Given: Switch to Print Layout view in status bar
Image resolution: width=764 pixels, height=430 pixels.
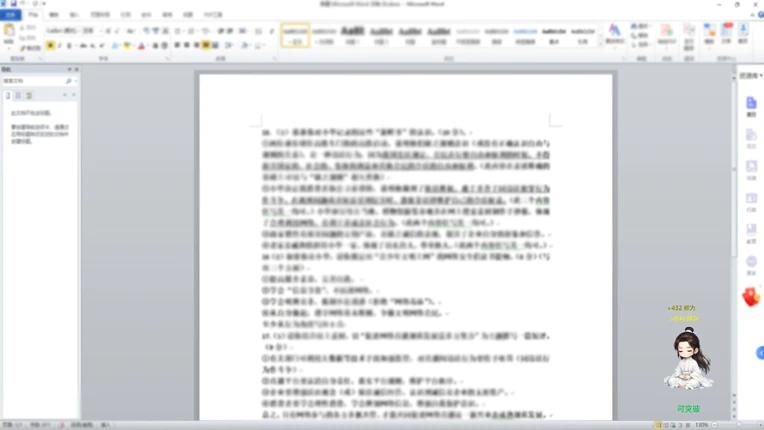Looking at the screenshot, I should (658, 425).
